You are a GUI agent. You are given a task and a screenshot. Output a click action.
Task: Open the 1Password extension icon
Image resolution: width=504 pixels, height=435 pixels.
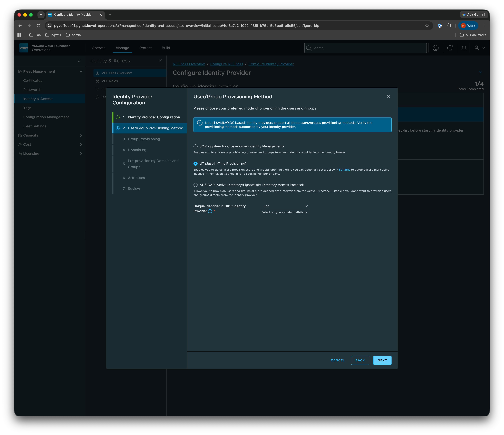pyautogui.click(x=440, y=26)
